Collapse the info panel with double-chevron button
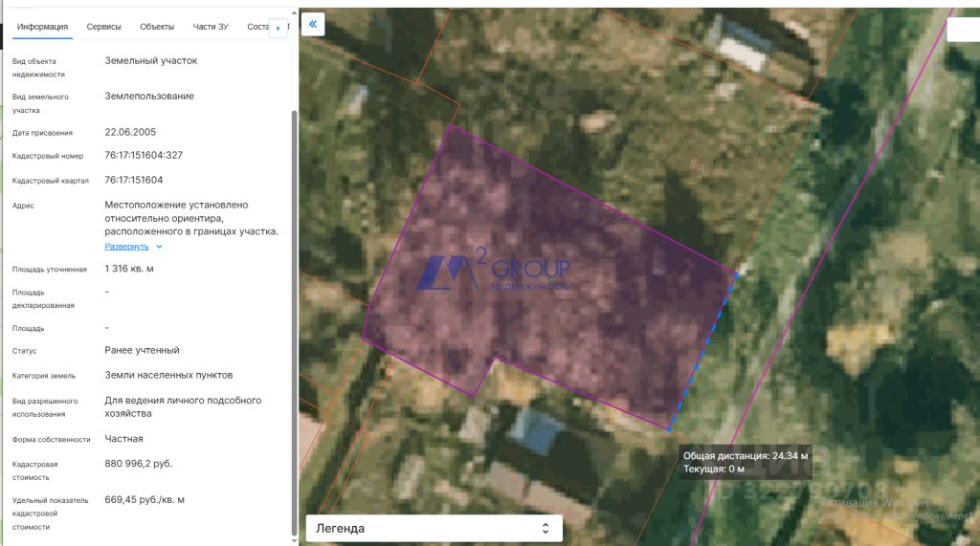Image resolution: width=980 pixels, height=546 pixels. click(313, 24)
